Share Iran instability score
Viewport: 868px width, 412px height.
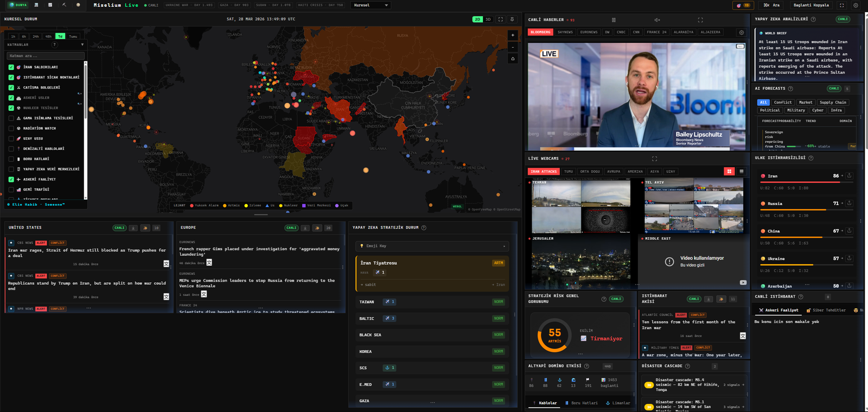coord(849,176)
